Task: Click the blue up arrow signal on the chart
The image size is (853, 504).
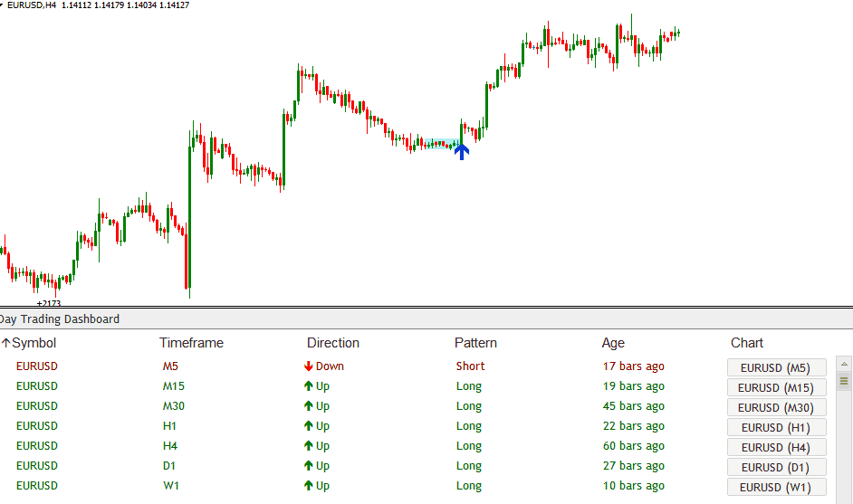Action: coord(462,152)
